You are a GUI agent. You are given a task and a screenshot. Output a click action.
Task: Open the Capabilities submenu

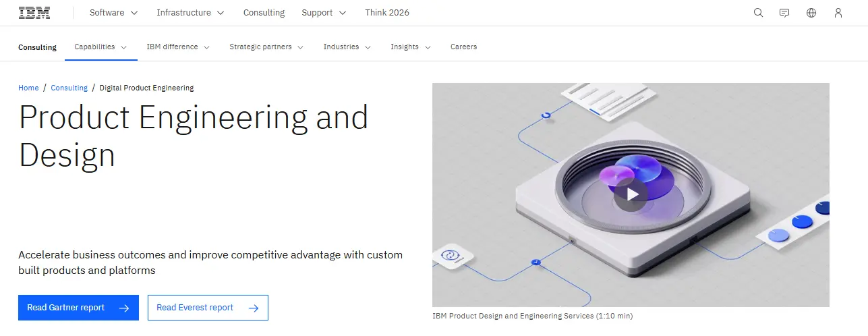coord(100,47)
